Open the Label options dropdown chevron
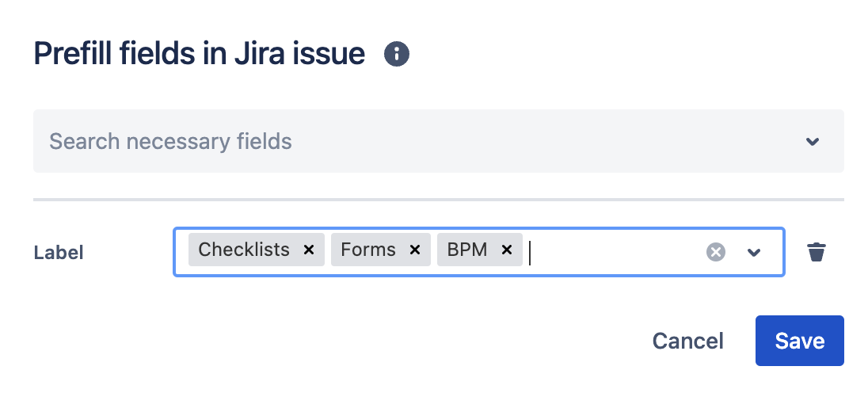The height and width of the screenshot is (393, 868). (x=754, y=252)
